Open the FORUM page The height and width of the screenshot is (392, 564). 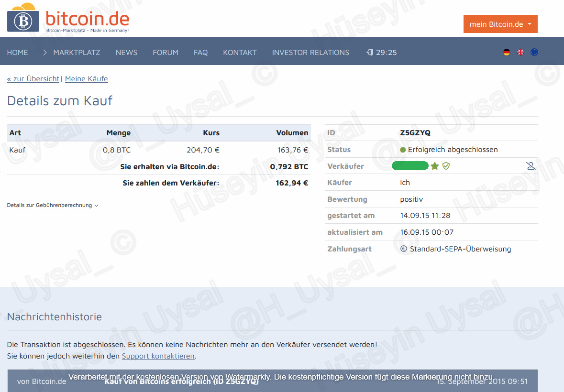[x=166, y=53]
